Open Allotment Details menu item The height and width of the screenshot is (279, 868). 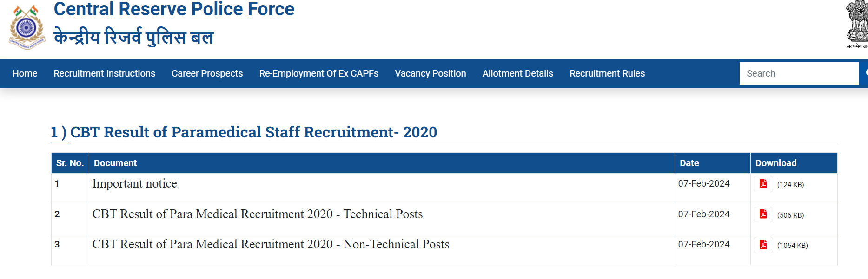pyautogui.click(x=517, y=73)
